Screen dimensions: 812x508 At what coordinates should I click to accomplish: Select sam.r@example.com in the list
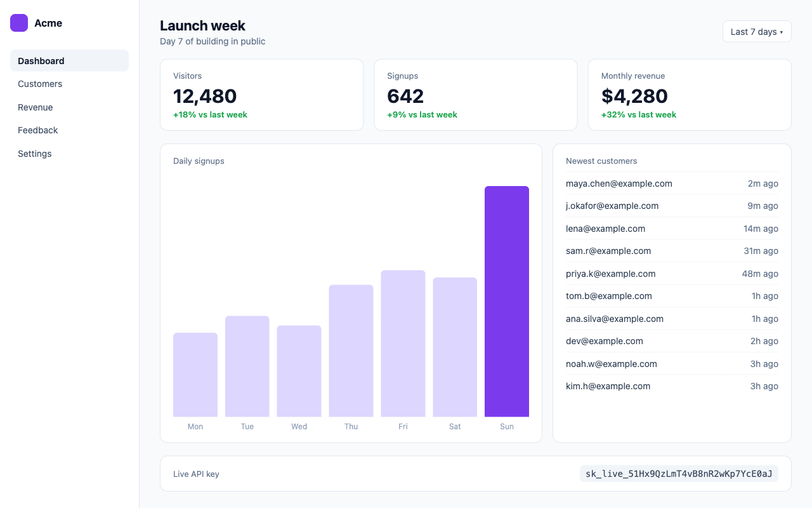coord(672,251)
